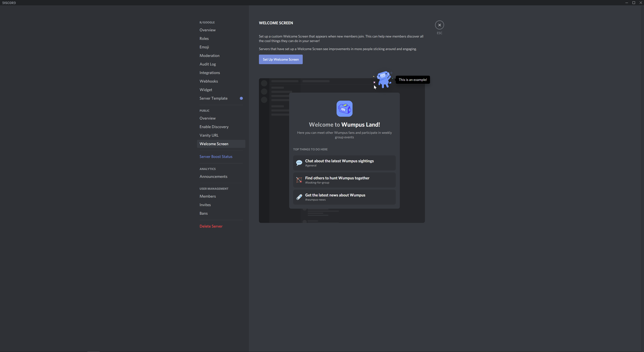This screenshot has width=644, height=352.
Task: Select Delete Server option
Action: point(211,226)
